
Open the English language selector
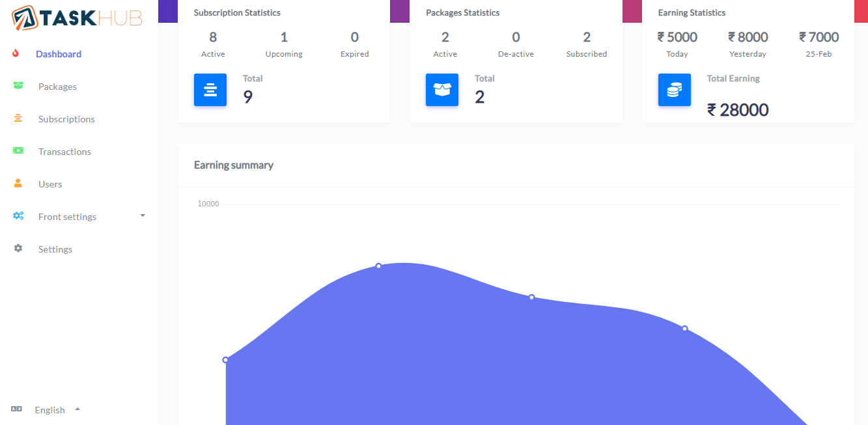click(49, 409)
